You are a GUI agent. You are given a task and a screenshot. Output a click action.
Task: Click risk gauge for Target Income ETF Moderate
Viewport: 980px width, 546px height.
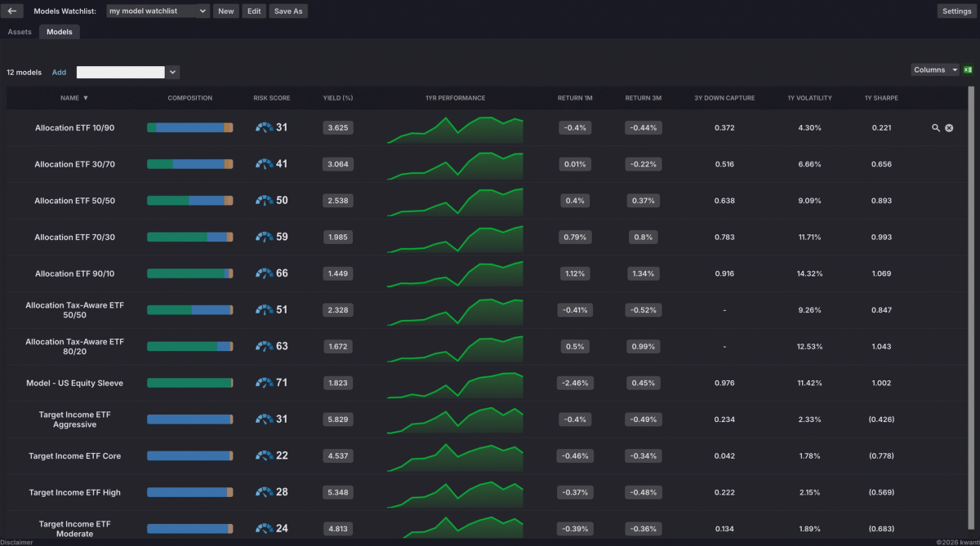[x=264, y=528]
